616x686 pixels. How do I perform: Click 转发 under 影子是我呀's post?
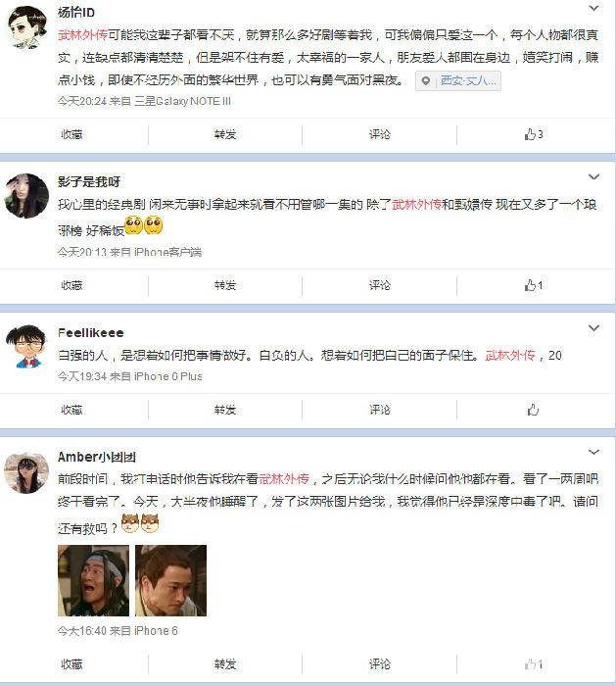225,285
